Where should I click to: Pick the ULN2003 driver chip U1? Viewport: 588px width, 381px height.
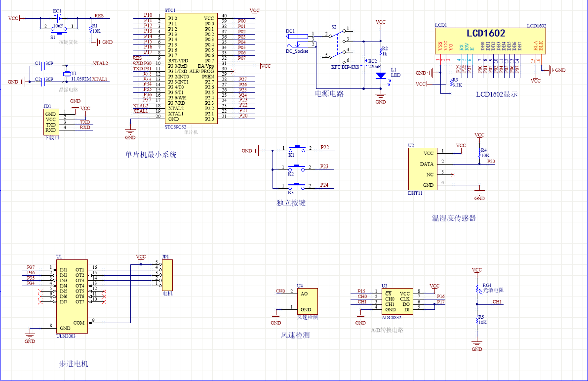coord(72,297)
